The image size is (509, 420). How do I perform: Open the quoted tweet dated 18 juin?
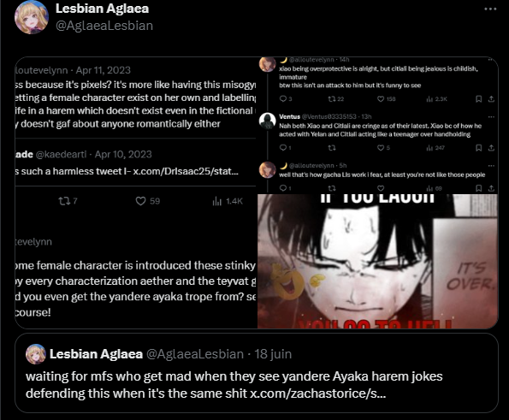[x=257, y=373]
